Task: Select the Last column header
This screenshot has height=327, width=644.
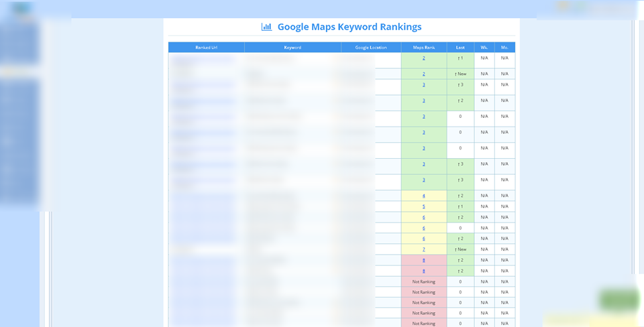Action: (x=460, y=48)
